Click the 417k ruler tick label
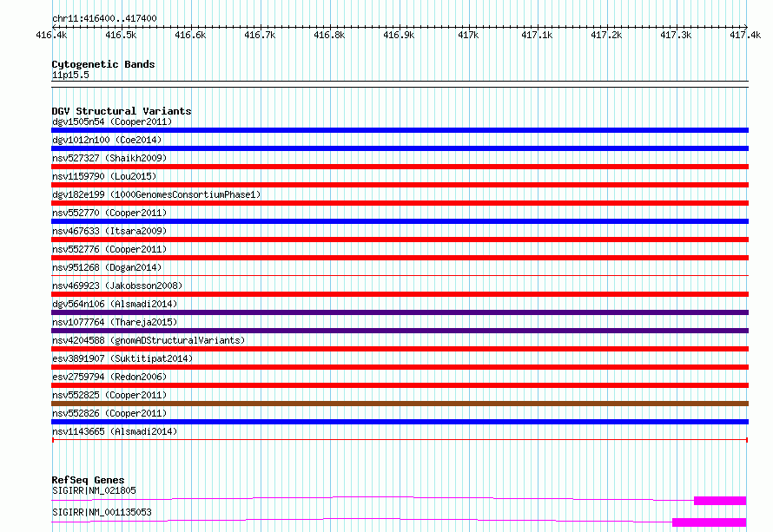Screen dimensions: 773x532 (468, 35)
